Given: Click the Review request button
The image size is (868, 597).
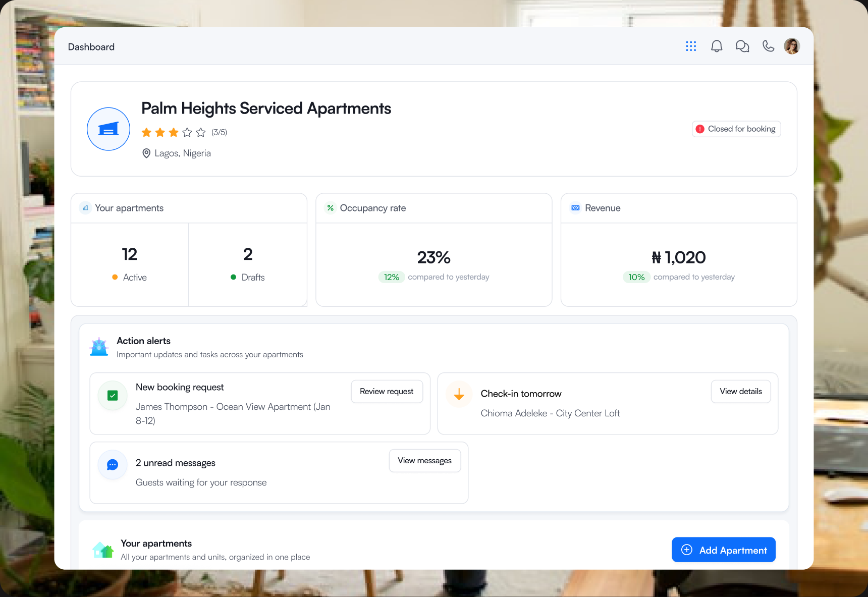Looking at the screenshot, I should click(387, 392).
